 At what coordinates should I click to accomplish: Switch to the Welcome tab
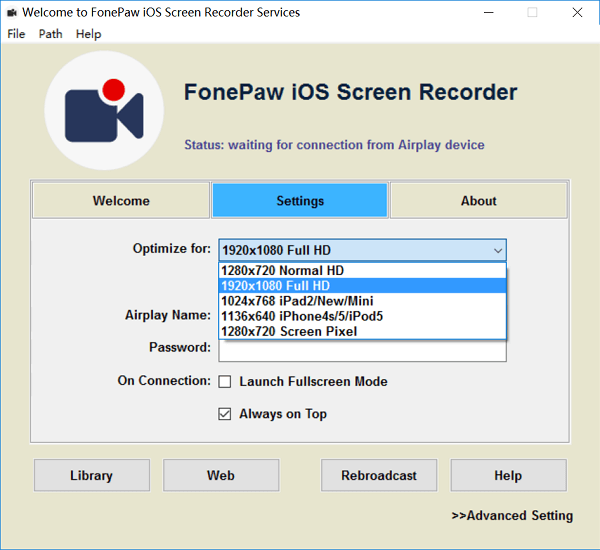121,201
